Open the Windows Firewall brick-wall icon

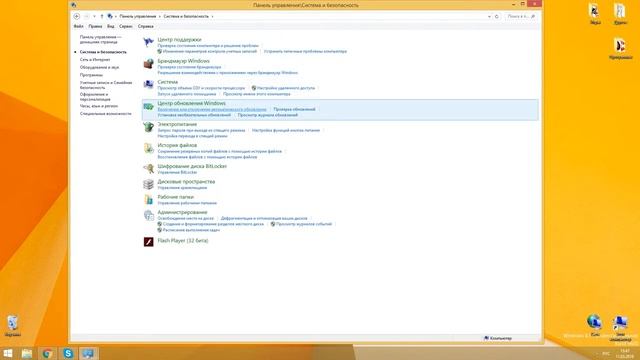point(149,63)
